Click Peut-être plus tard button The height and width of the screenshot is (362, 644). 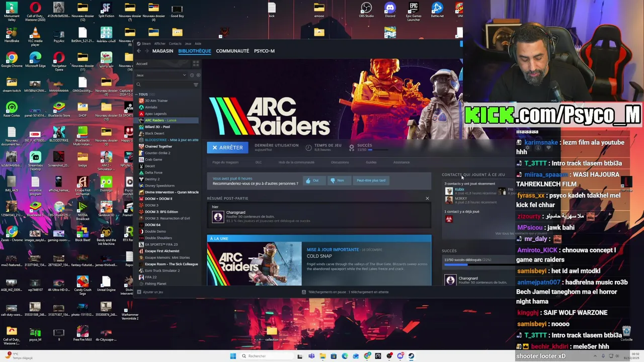(x=371, y=180)
